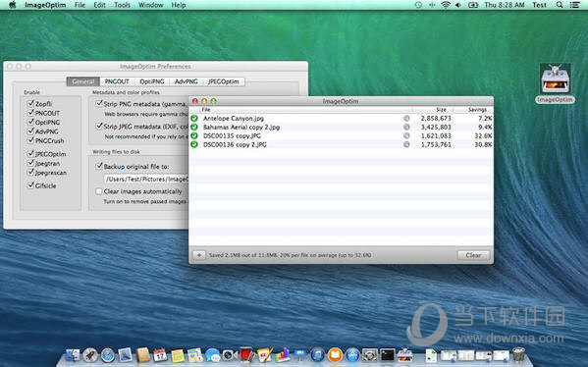Open ImageOptim from the Dock
The height and width of the screenshot is (367, 588).
(x=405, y=354)
